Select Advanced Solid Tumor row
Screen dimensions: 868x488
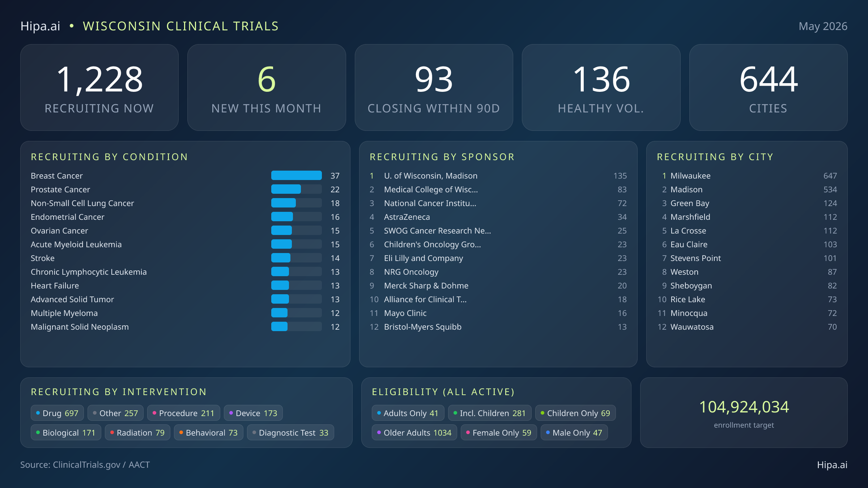[185, 299]
